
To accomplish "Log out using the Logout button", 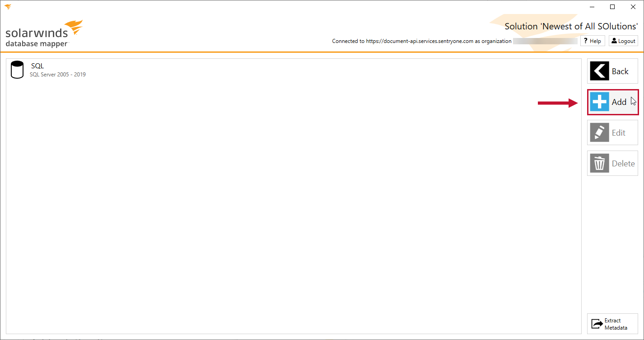I will [x=623, y=41].
